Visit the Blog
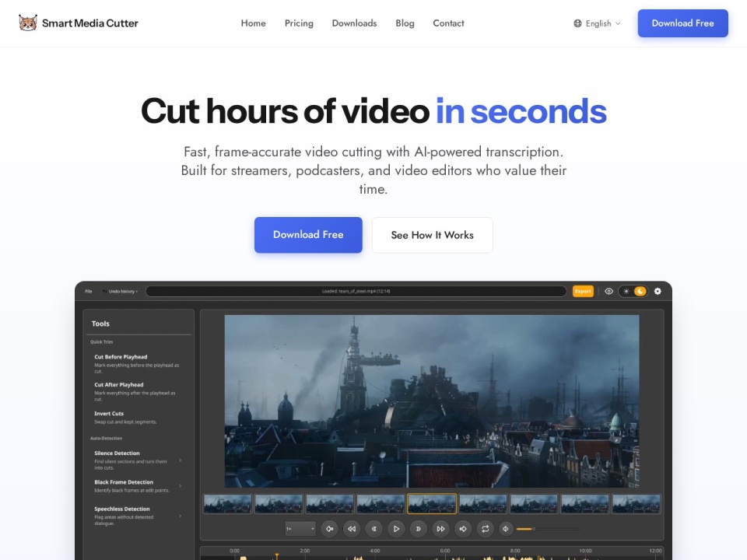 pos(405,23)
